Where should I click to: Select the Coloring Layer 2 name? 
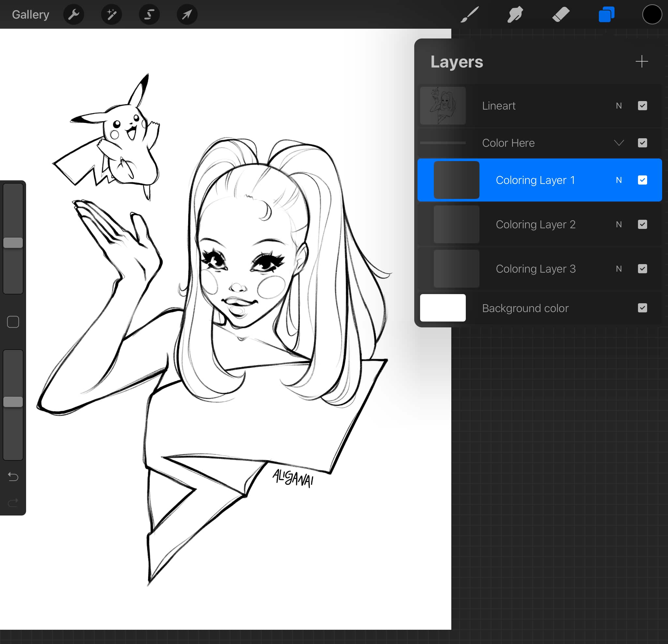(x=536, y=224)
